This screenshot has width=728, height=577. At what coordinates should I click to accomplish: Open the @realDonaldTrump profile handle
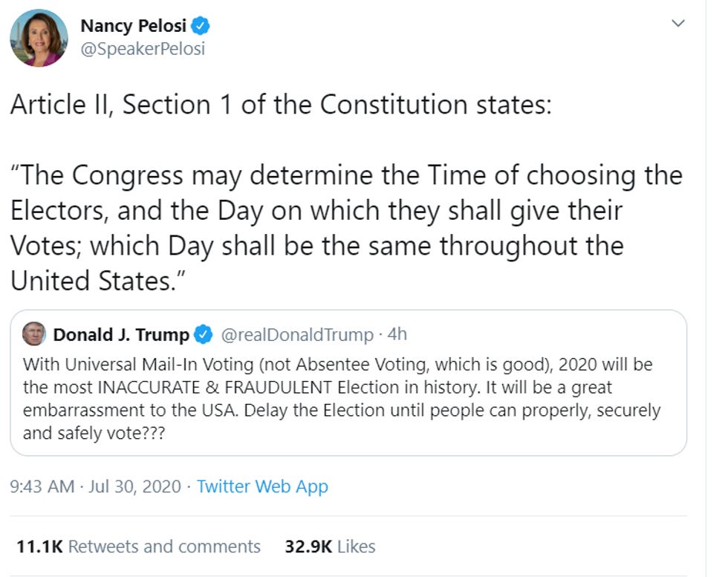point(297,334)
